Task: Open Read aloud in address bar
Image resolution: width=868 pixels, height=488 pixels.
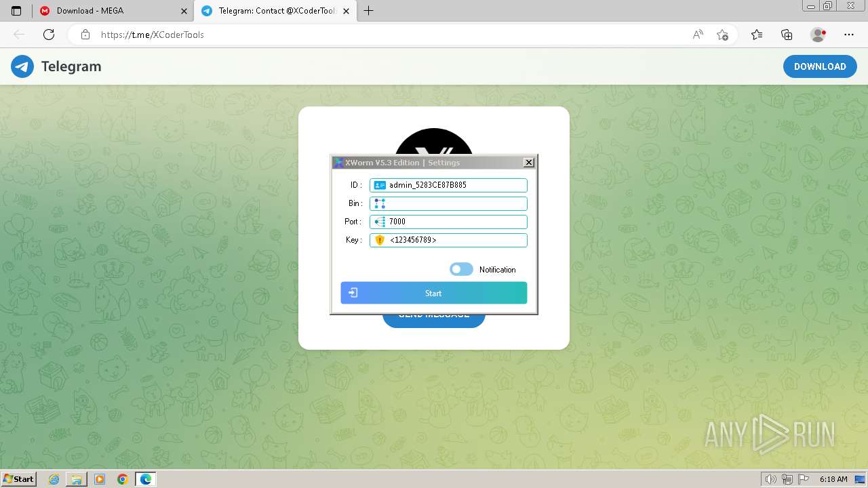Action: (698, 35)
